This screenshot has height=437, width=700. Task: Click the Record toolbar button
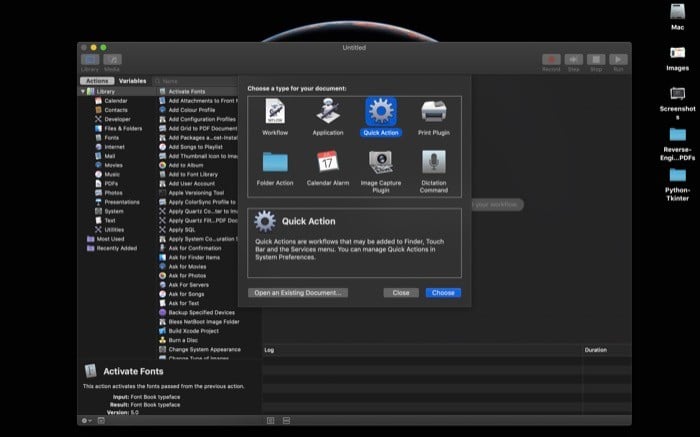(551, 59)
